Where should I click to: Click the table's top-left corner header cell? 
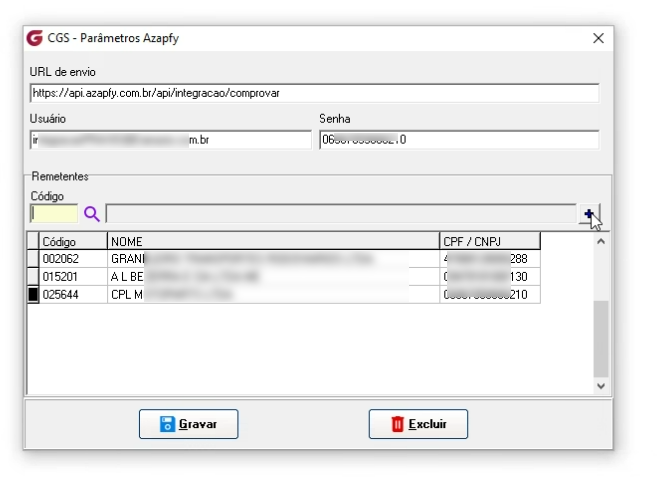pyautogui.click(x=33, y=241)
